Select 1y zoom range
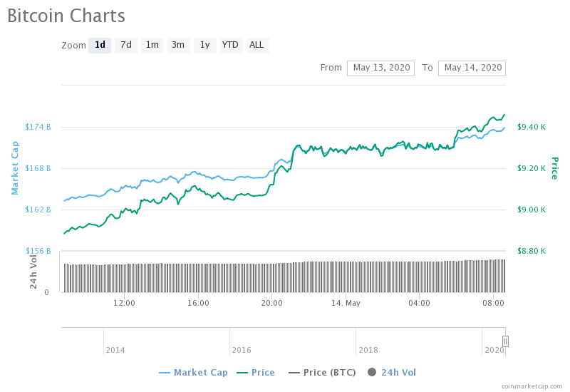The width and height of the screenshot is (570, 392). pos(205,45)
